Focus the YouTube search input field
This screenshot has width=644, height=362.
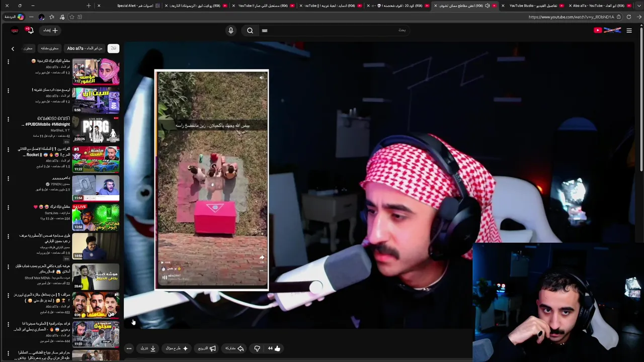[335, 31]
